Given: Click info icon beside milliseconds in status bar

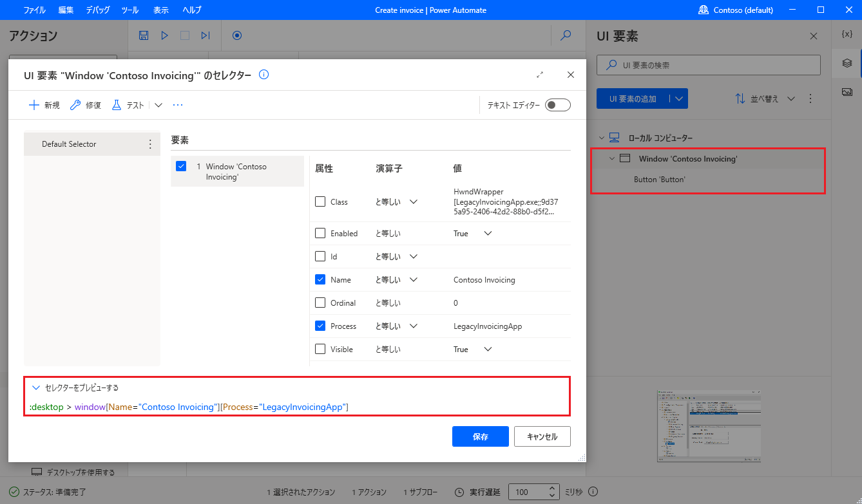Looking at the screenshot, I should click(x=593, y=492).
